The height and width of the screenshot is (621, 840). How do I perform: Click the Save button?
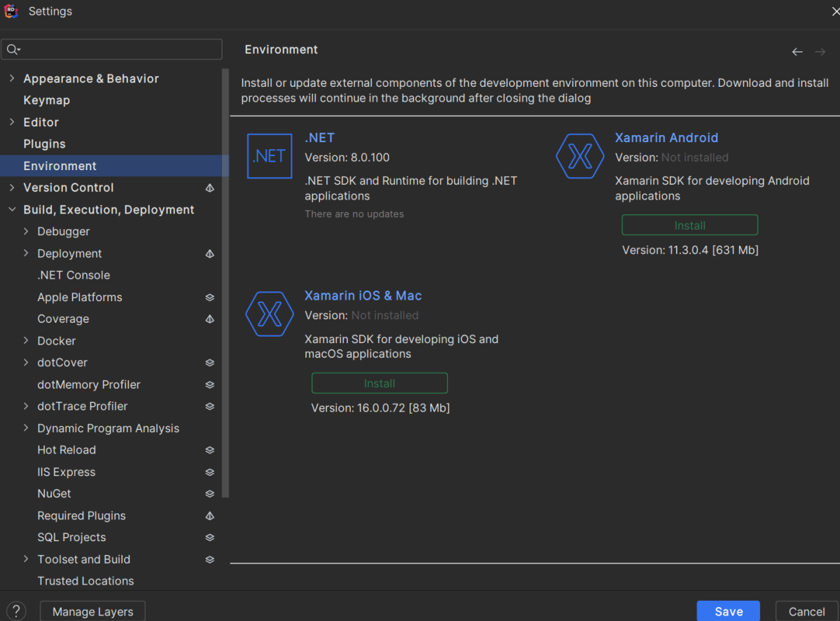(729, 611)
